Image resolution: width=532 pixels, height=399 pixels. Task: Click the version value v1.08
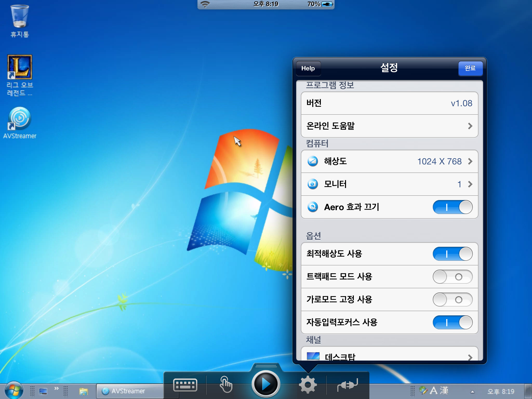click(462, 103)
